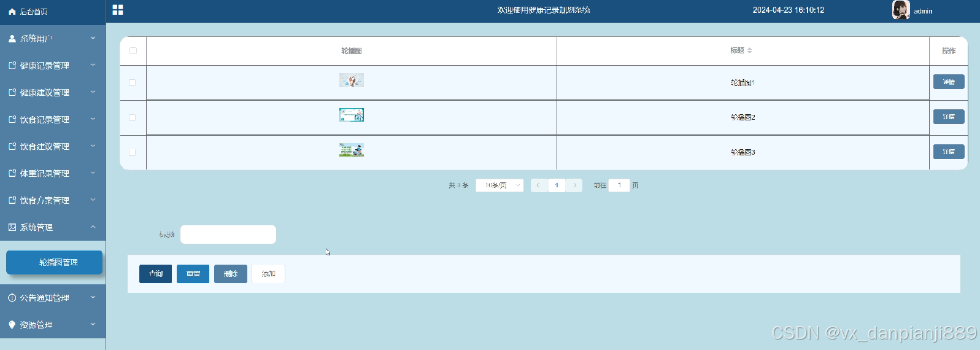
Task: Click the 轮播图 column header
Action: pyautogui.click(x=352, y=51)
